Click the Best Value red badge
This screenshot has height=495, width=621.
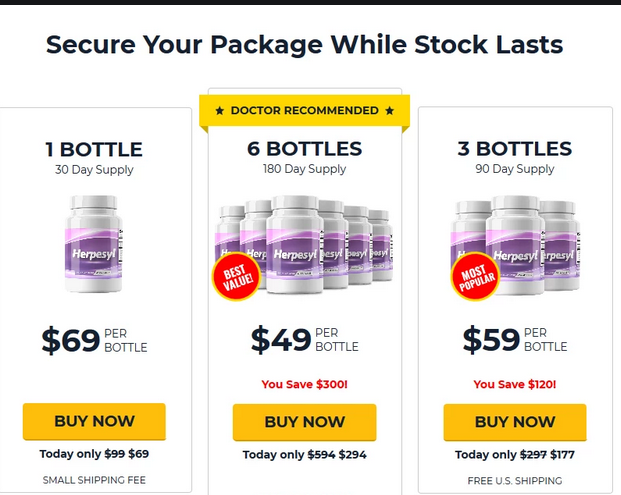pos(236,276)
